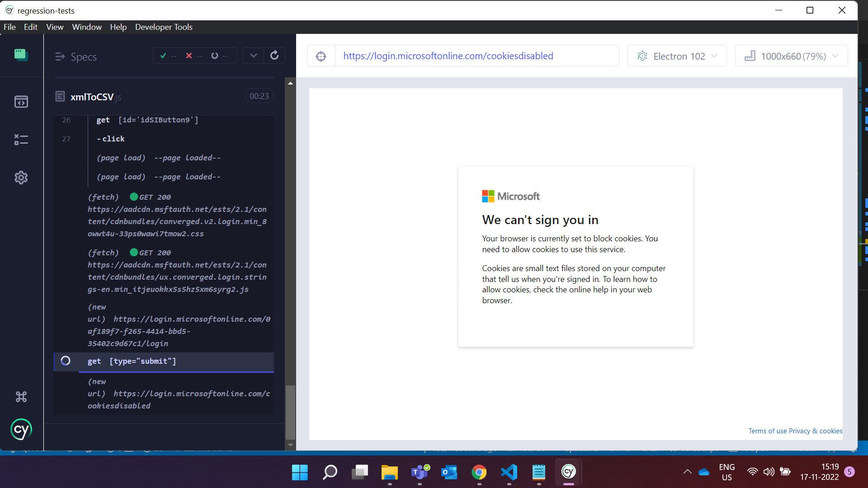Open volume speaker tray icon
Viewport: 868px width, 488px height.
coord(769,472)
